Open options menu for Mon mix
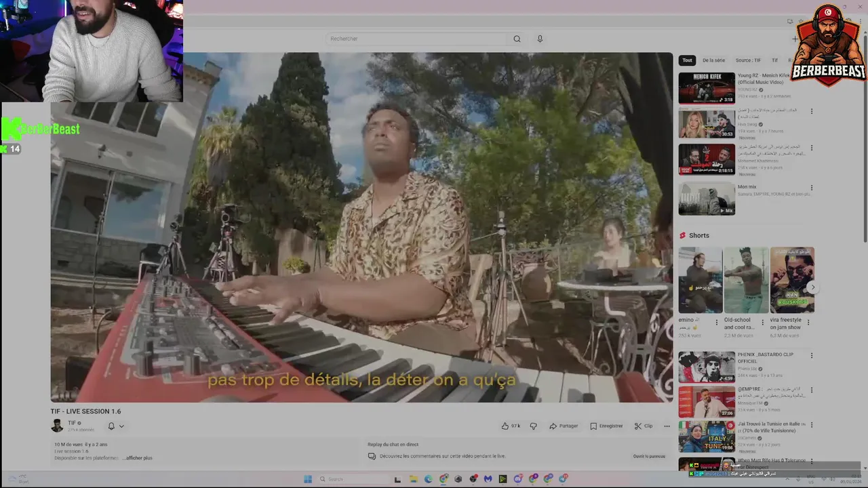 (x=812, y=188)
